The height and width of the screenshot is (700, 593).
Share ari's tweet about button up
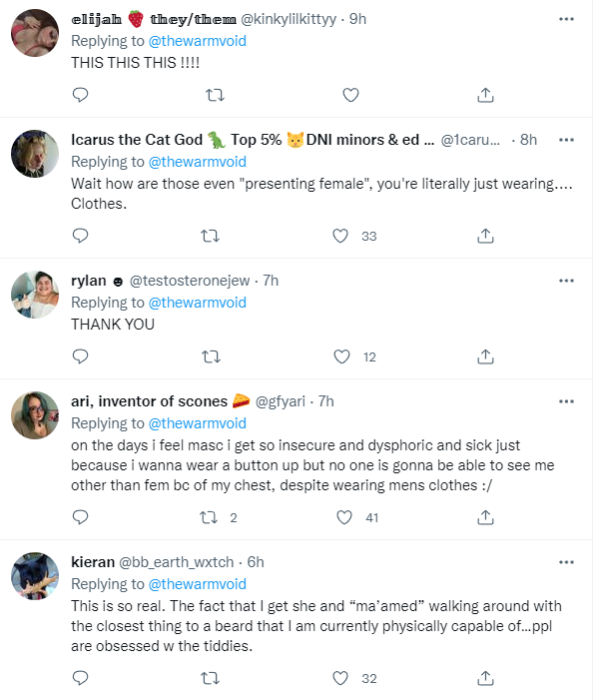(x=485, y=517)
